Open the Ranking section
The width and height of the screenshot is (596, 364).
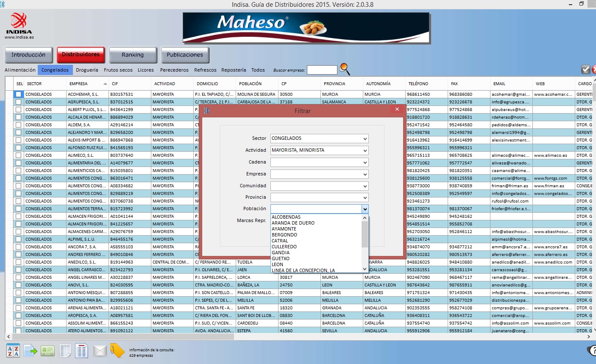[133, 55]
